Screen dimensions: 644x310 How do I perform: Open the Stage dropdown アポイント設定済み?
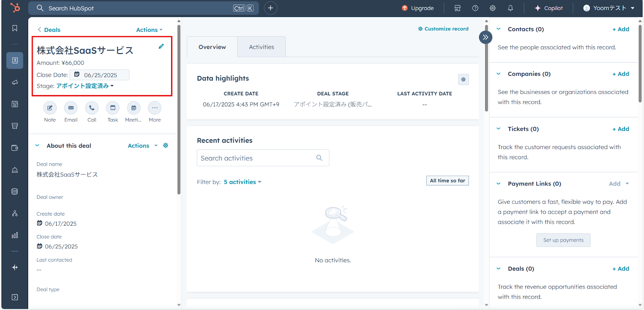(x=85, y=86)
